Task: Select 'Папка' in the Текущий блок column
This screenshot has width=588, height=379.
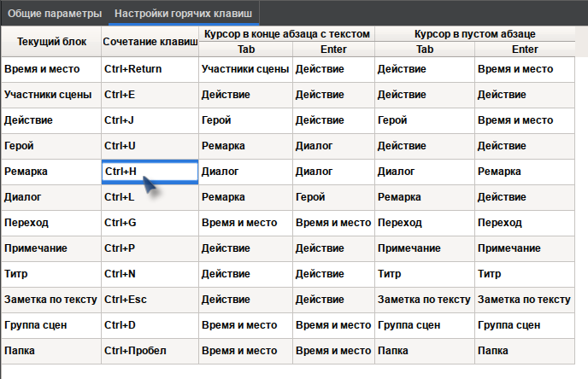Action: (x=51, y=351)
